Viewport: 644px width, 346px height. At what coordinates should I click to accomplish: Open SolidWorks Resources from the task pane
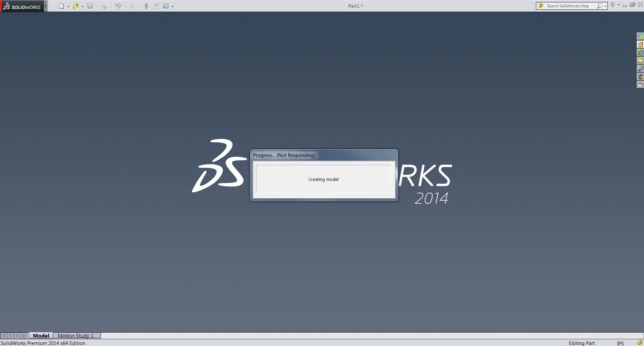[640, 44]
